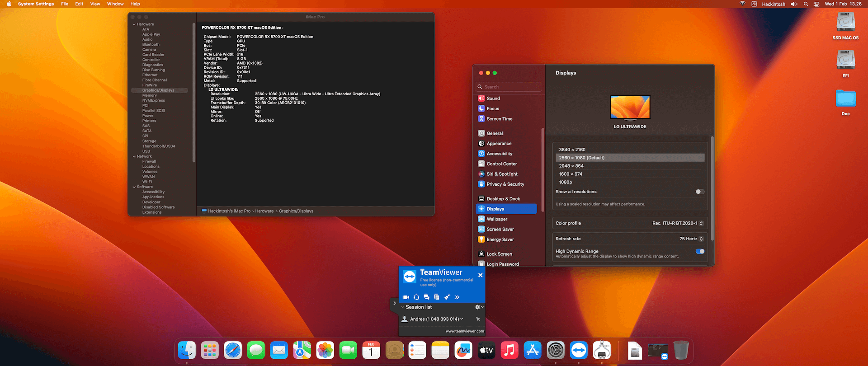Viewport: 868px width, 366px height.
Task: Open the Window menu
Action: 115,4
